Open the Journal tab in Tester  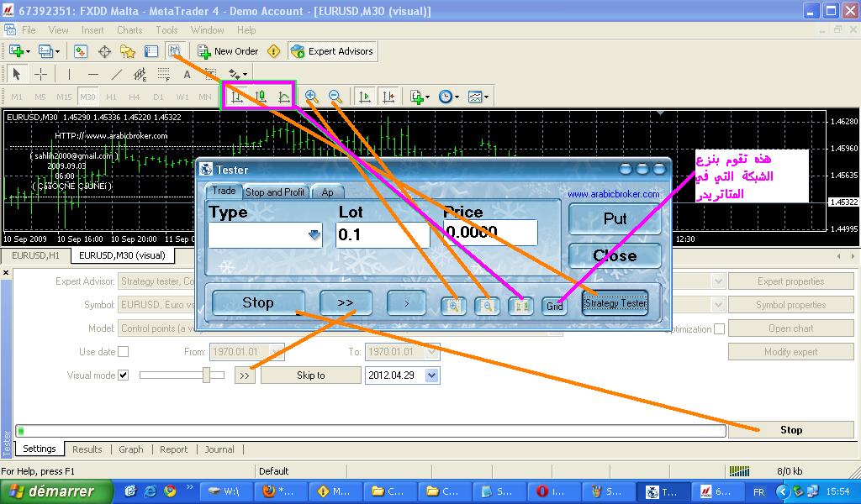click(219, 449)
